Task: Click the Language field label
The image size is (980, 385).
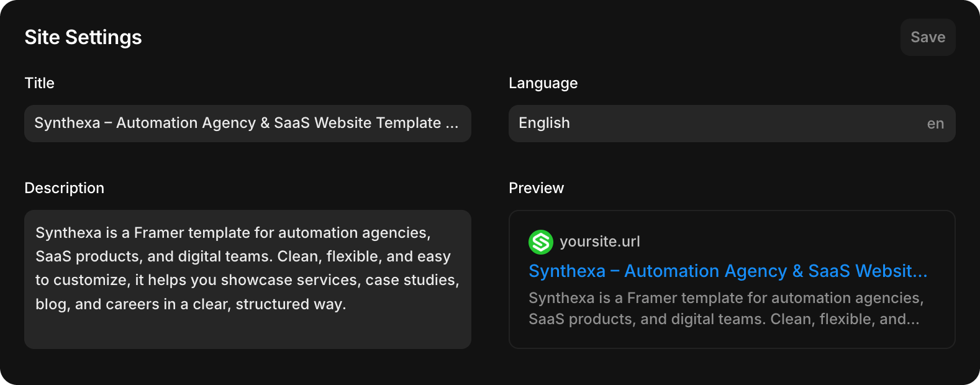Action: [543, 83]
